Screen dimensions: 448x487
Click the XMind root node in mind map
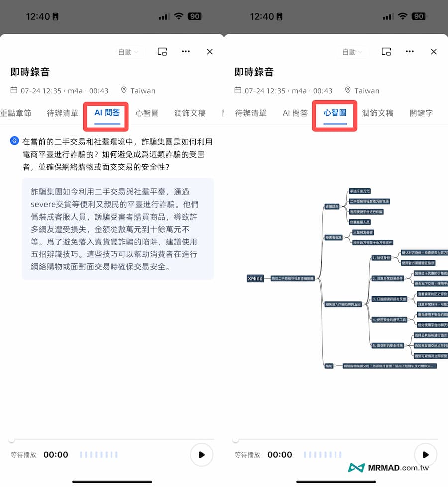(255, 279)
